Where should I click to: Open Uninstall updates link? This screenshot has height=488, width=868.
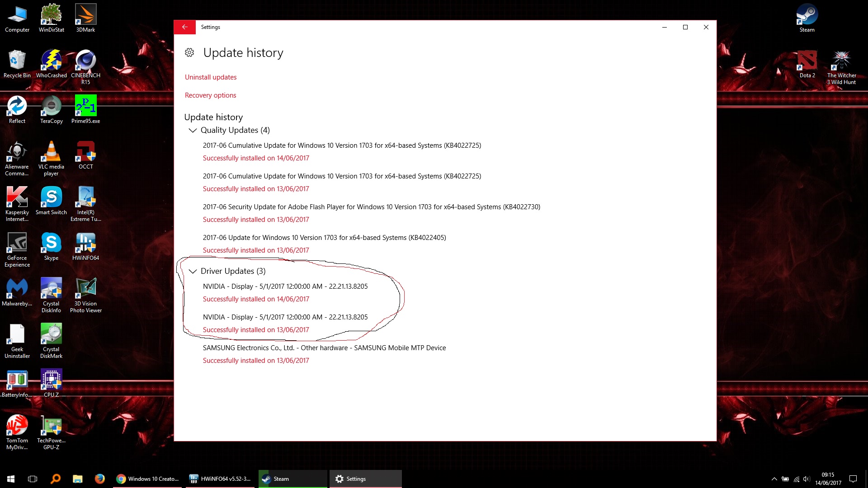coord(211,77)
